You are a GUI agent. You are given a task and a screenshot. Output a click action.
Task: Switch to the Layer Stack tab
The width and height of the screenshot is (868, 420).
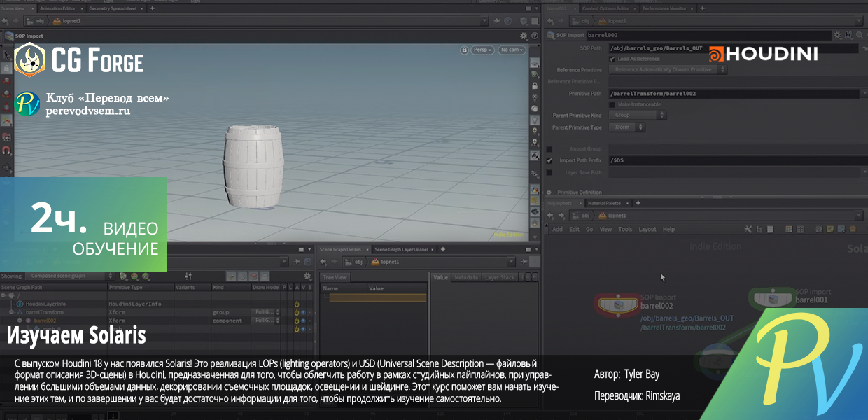coord(500,277)
